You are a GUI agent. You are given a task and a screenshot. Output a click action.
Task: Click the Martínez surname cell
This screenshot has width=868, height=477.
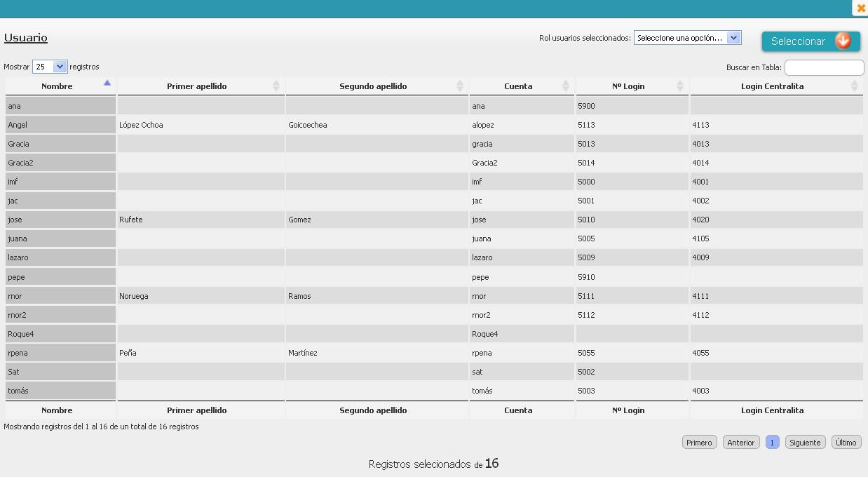(377, 353)
